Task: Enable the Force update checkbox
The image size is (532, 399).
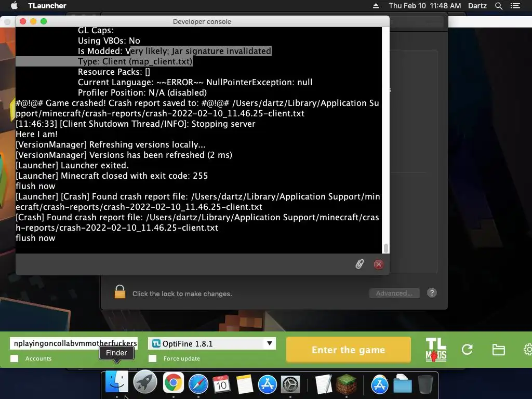Action: coord(152,358)
